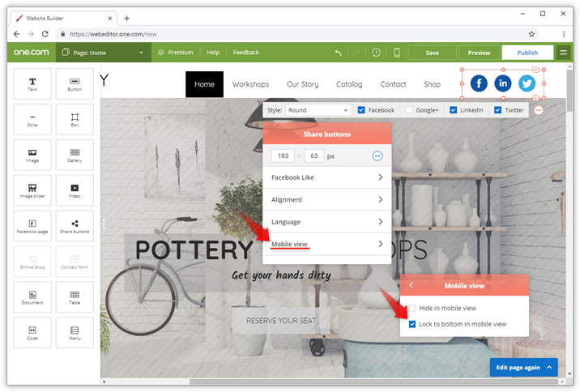Screen dimensions: 580x392
Task: Click the Preview button
Action: point(479,53)
